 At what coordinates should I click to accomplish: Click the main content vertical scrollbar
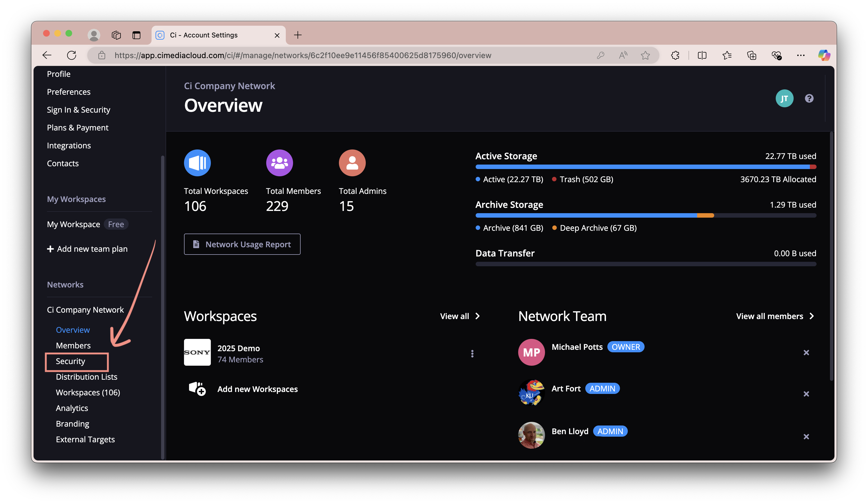pyautogui.click(x=831, y=256)
